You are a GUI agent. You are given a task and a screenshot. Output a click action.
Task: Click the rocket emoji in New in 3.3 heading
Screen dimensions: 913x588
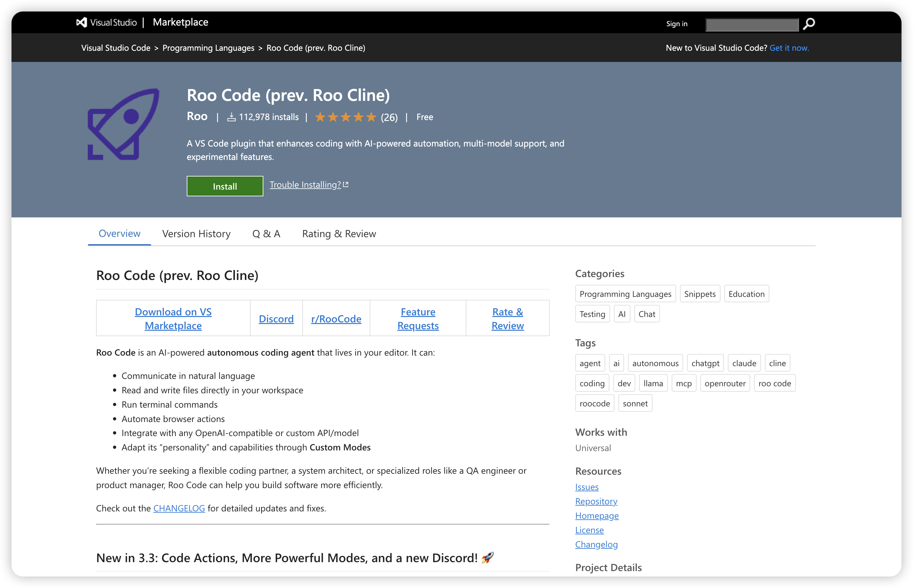(x=487, y=558)
